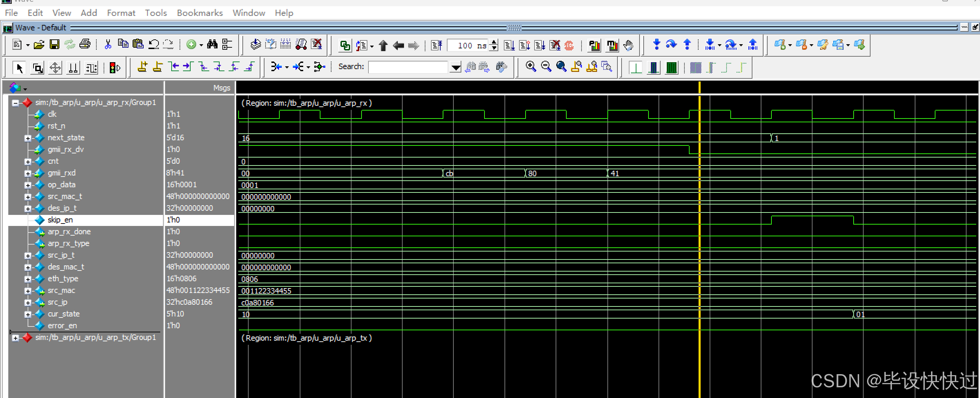The image size is (980, 398).
Task: Click the Find Previous Transition icon
Action: tap(174, 67)
